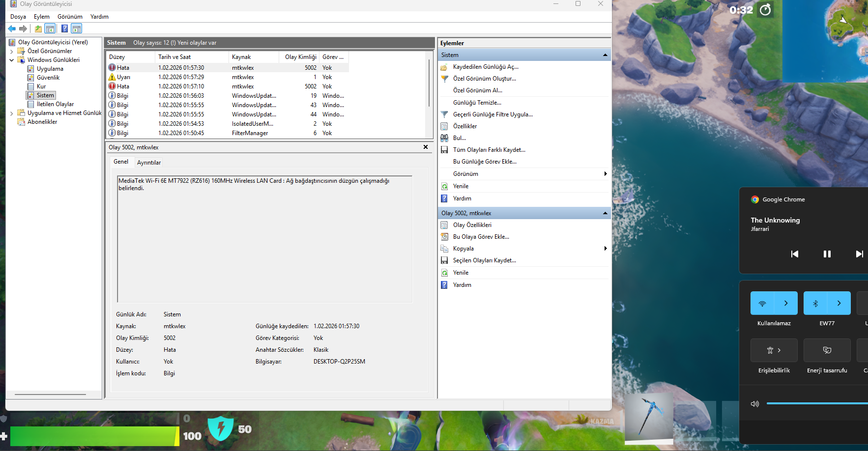Open Wi-Fi network list chevron
The image size is (868, 451).
point(786,303)
